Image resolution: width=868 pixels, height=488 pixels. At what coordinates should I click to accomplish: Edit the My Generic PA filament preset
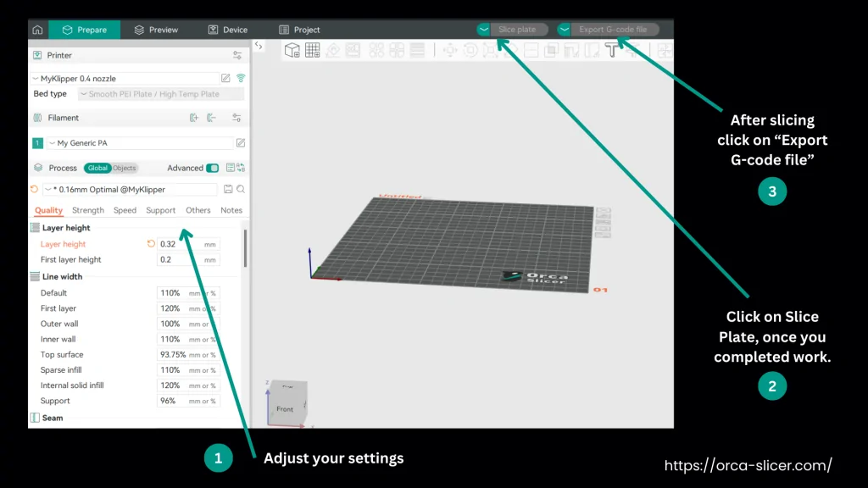(241, 142)
